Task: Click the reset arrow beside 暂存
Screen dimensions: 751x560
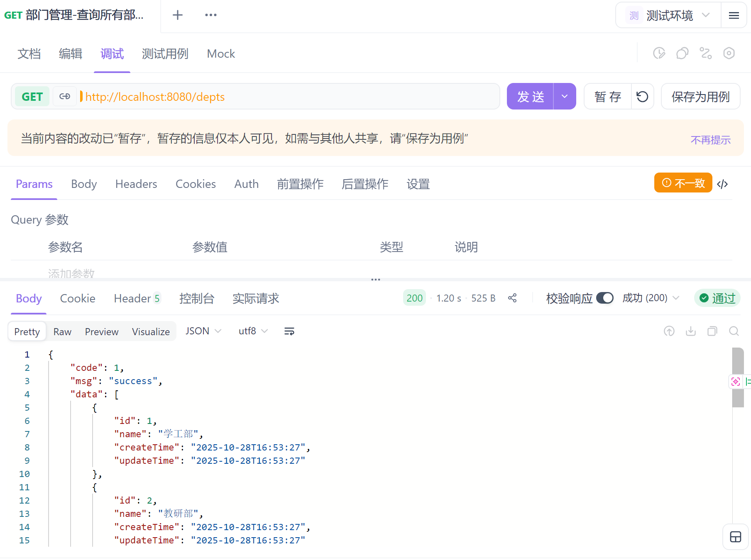Action: 642,97
